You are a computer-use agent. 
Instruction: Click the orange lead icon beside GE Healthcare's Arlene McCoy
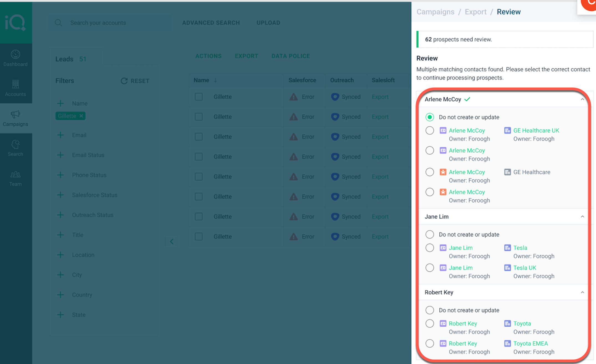(443, 172)
